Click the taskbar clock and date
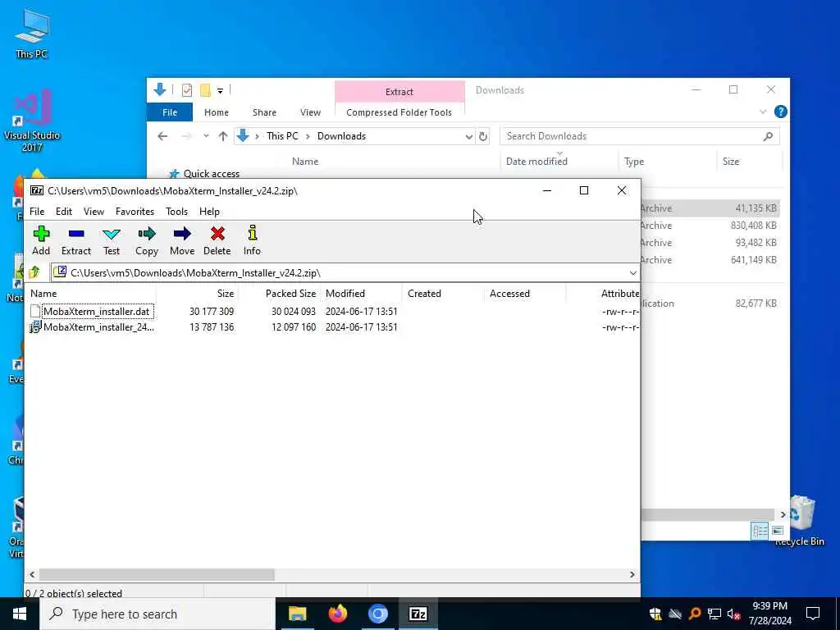 click(769, 614)
